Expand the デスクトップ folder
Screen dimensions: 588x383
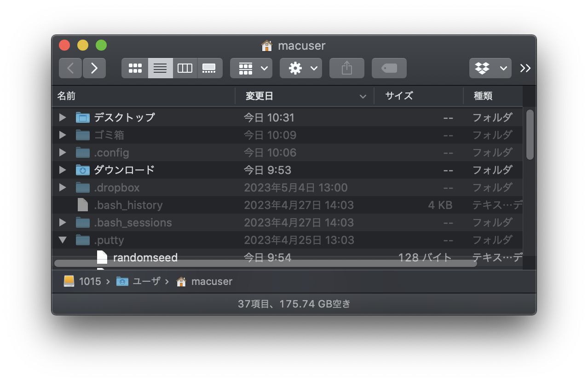(63, 117)
